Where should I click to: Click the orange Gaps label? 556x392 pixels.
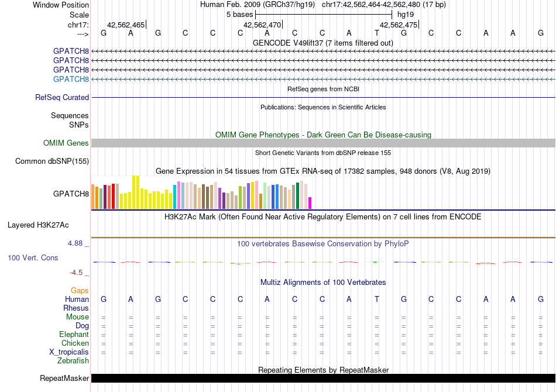[80, 290]
